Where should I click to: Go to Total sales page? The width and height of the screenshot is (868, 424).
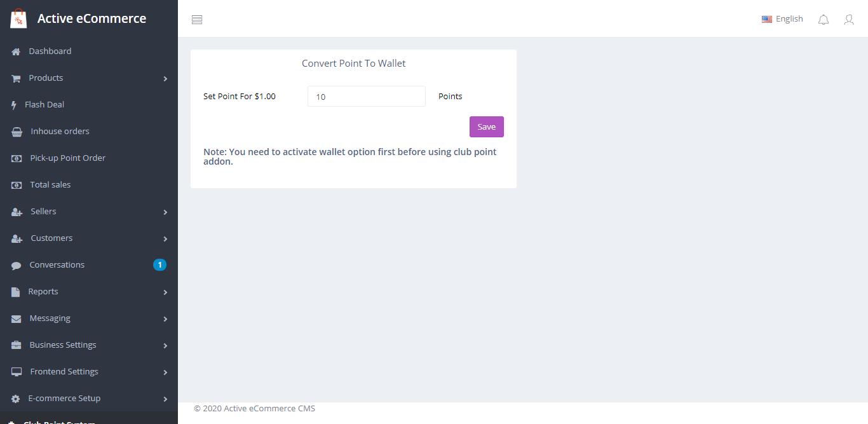[50, 185]
